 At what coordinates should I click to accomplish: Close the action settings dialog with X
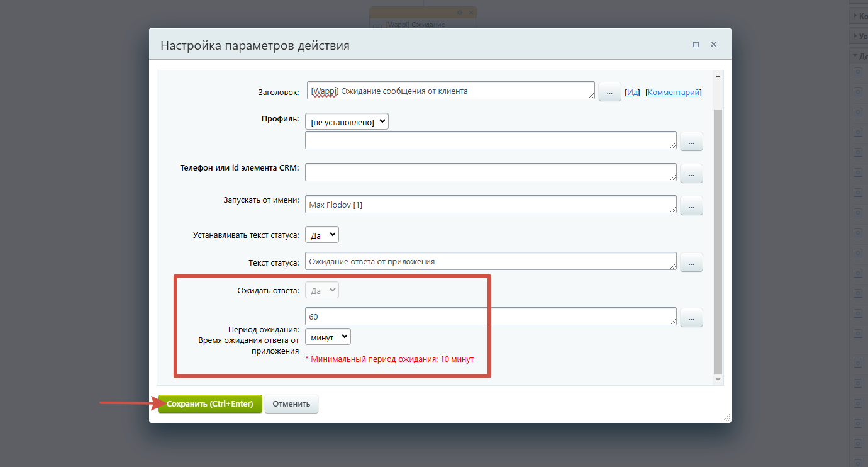[713, 45]
